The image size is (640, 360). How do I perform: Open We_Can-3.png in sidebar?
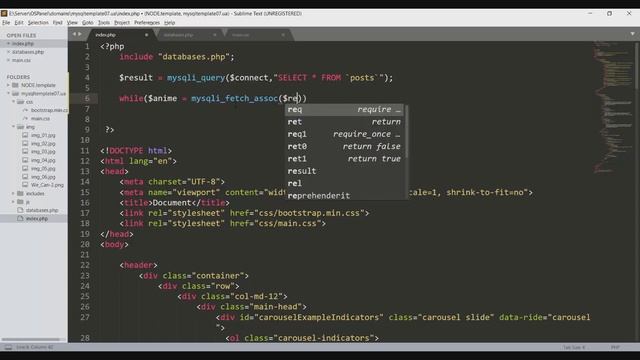(47, 185)
